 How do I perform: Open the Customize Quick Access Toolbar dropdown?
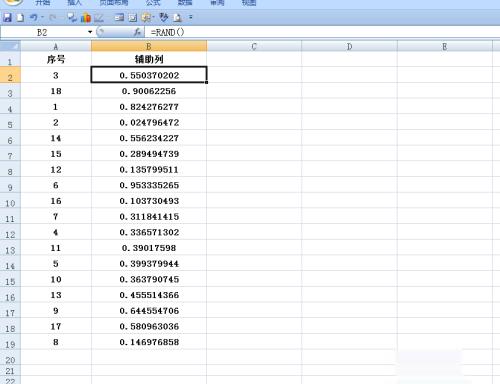pyautogui.click(x=191, y=17)
